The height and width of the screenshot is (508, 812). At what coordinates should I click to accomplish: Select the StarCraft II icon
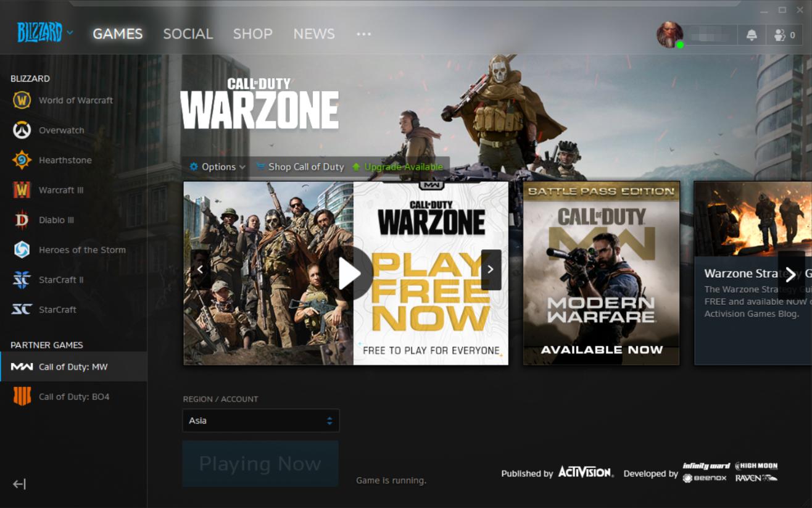22,280
